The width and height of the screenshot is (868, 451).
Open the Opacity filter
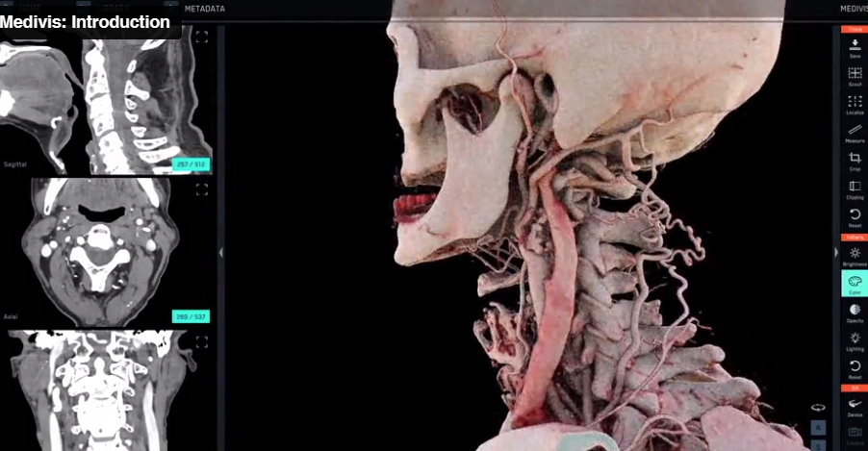[855, 312]
